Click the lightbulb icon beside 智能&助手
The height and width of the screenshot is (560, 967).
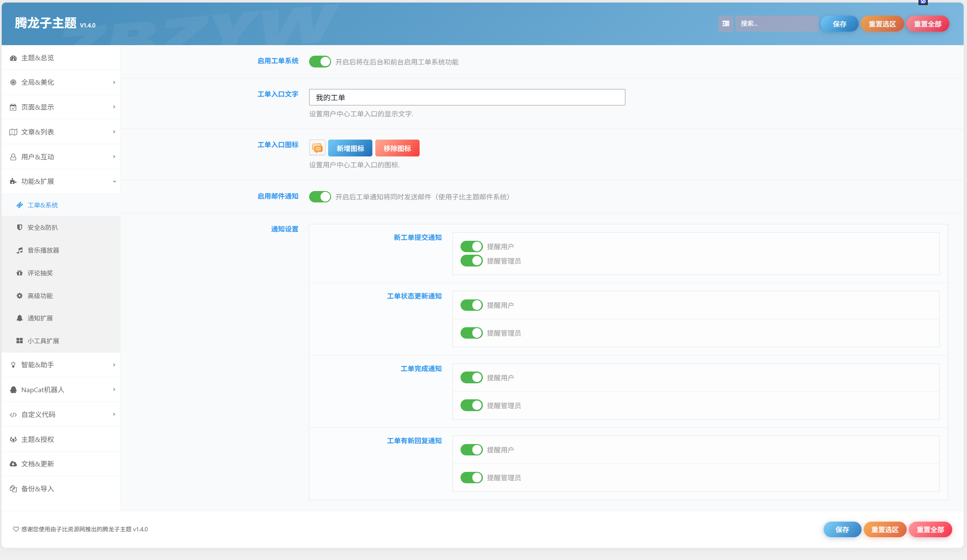tap(13, 365)
